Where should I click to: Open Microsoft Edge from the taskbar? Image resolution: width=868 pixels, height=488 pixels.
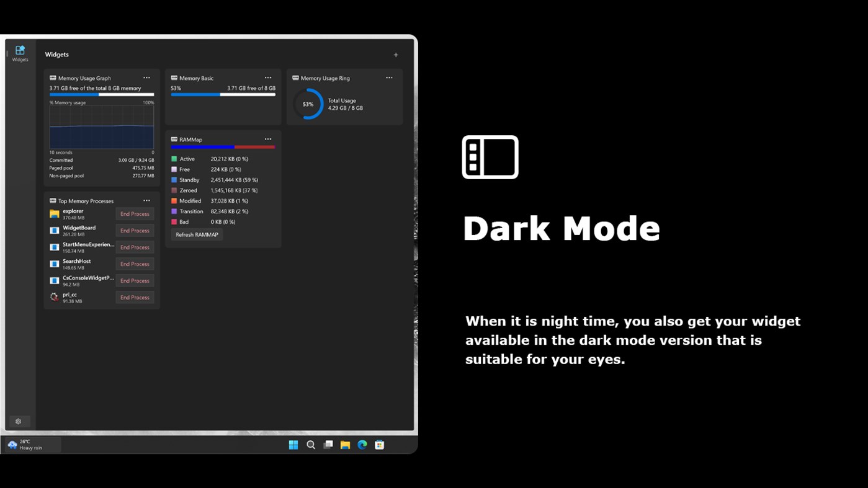click(x=362, y=445)
